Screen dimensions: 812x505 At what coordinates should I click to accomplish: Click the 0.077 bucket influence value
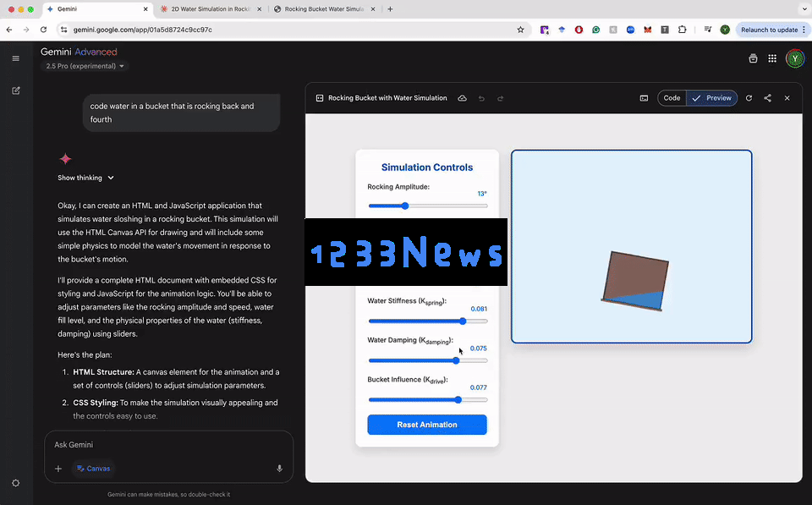coord(479,387)
